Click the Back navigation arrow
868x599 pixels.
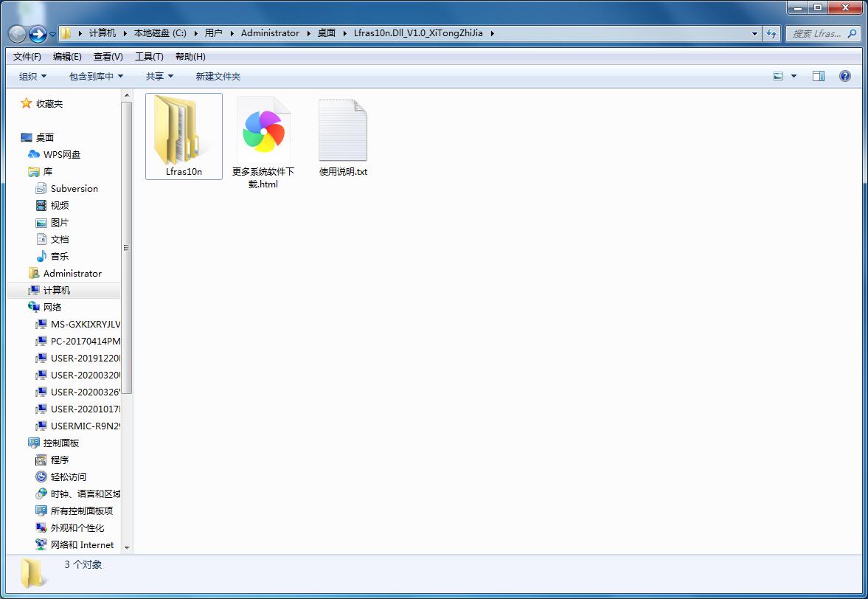coord(17,34)
